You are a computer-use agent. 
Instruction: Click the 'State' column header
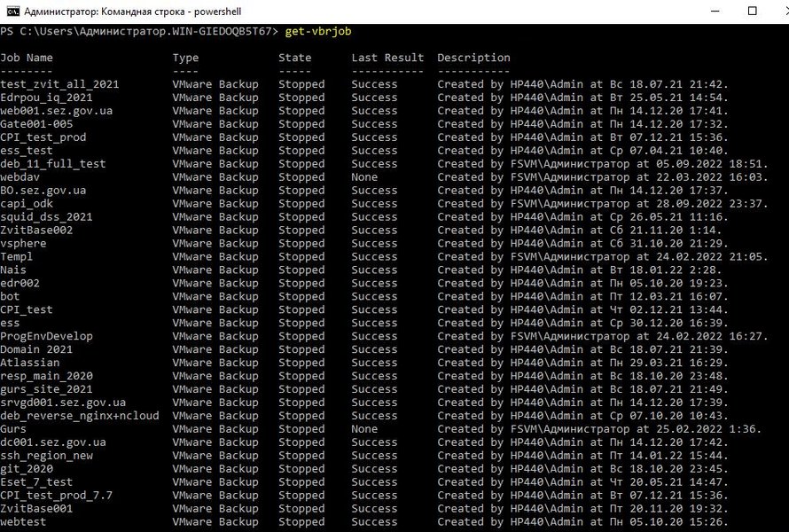pyautogui.click(x=294, y=58)
